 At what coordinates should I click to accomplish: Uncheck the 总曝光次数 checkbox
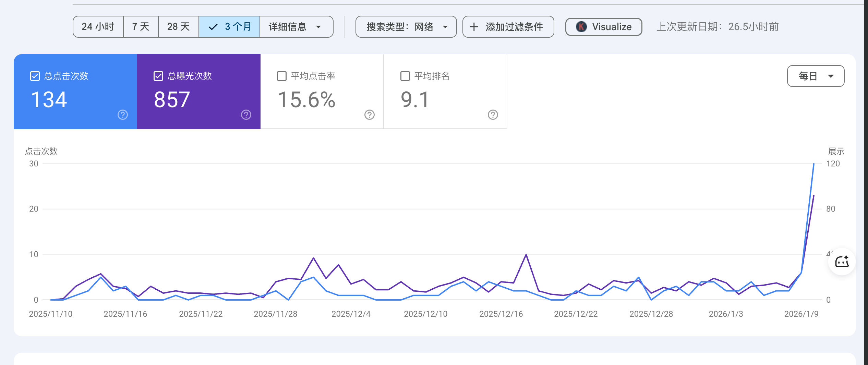(158, 76)
